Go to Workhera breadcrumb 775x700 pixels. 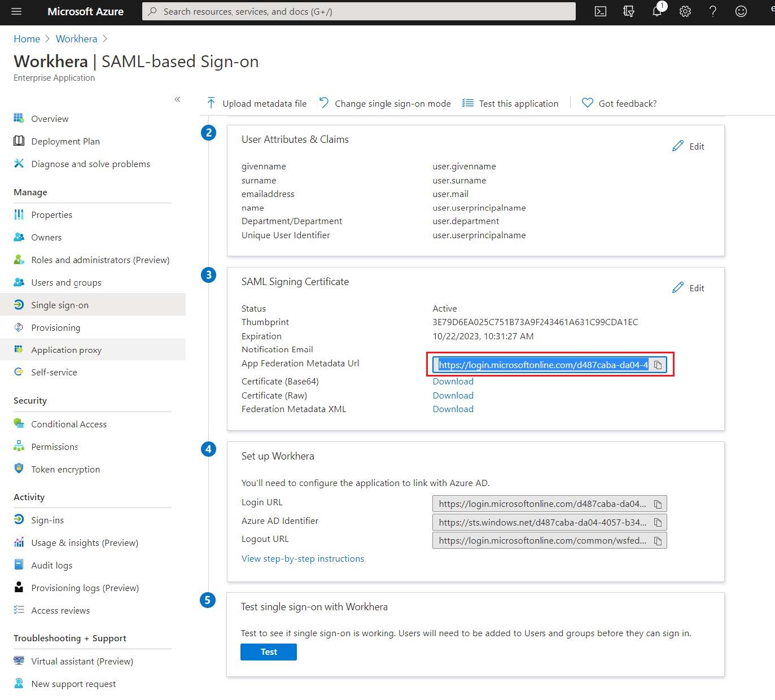pos(76,39)
